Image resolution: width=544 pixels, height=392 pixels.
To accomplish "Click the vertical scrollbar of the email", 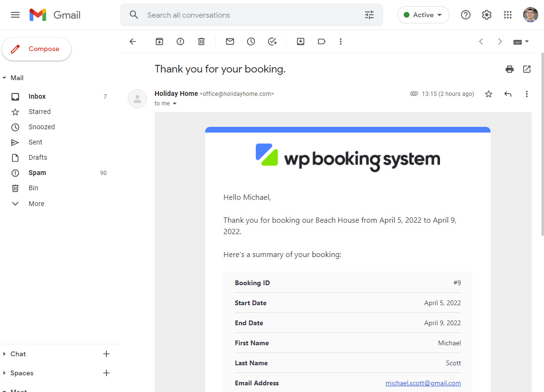I will point(542,144).
